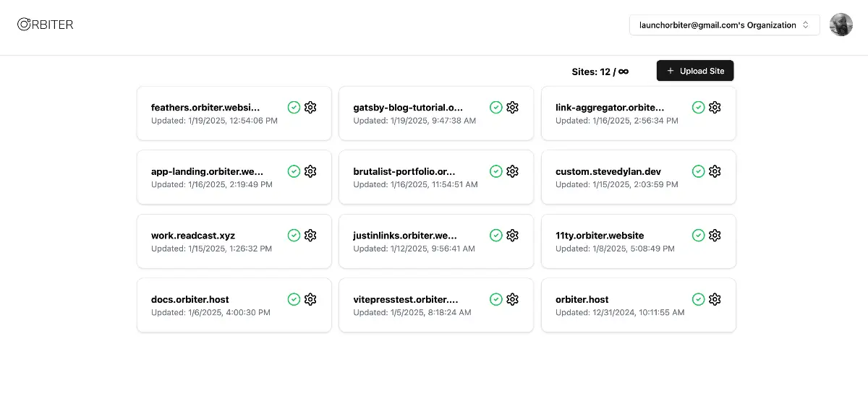The image size is (868, 409).
Task: Click the Upload Site button
Action: 695,71
